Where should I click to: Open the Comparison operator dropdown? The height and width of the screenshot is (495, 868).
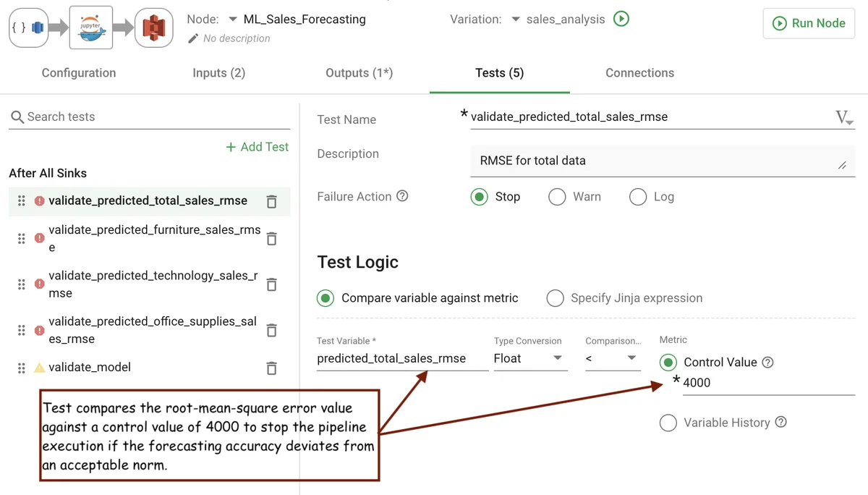tap(612, 358)
